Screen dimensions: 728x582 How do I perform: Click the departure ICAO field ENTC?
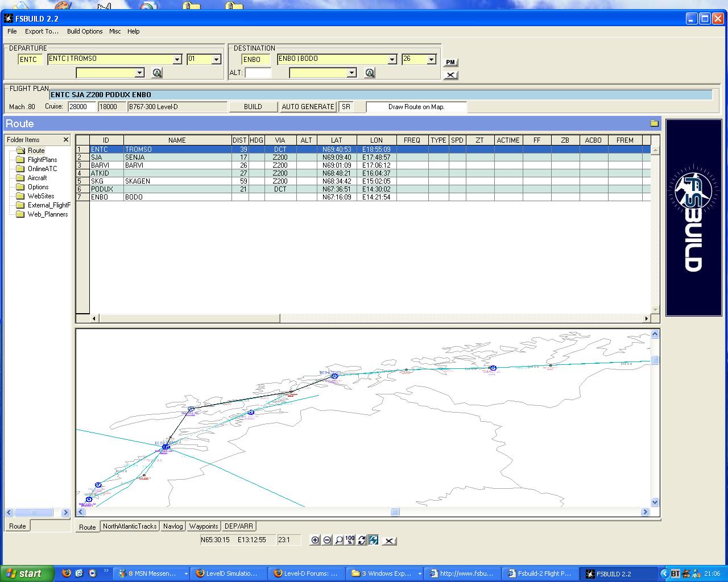point(30,59)
